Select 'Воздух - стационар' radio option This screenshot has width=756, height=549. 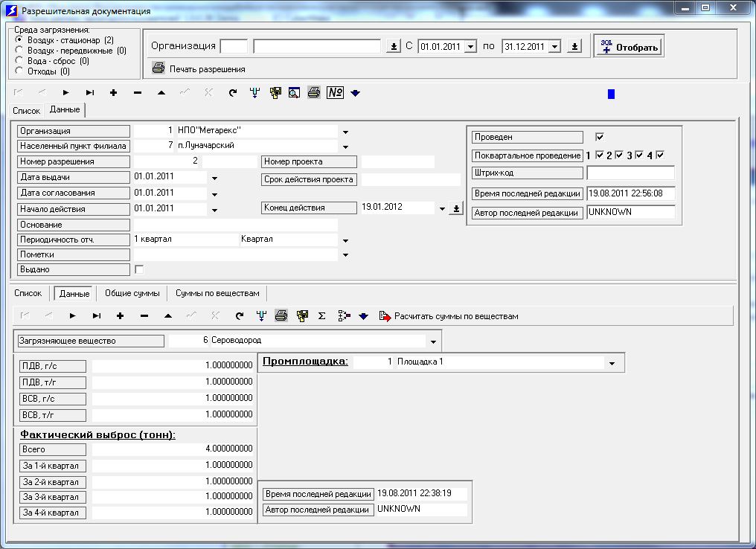point(19,39)
